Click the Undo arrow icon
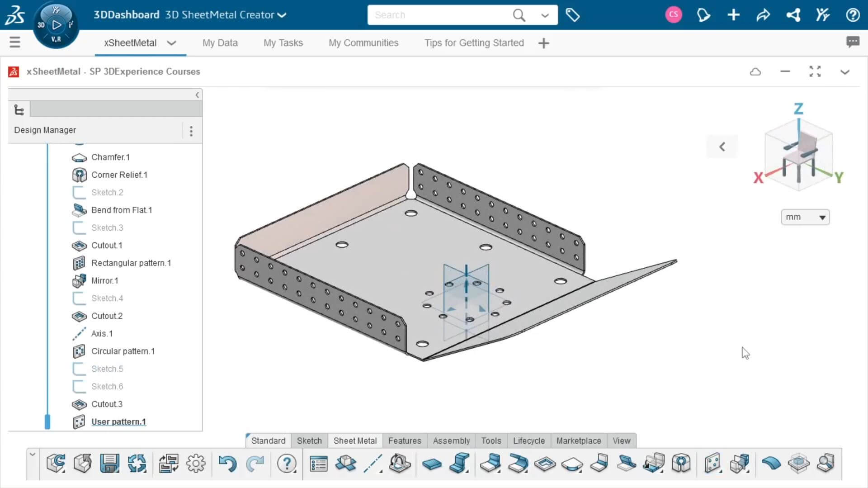The width and height of the screenshot is (868, 488). tap(227, 464)
